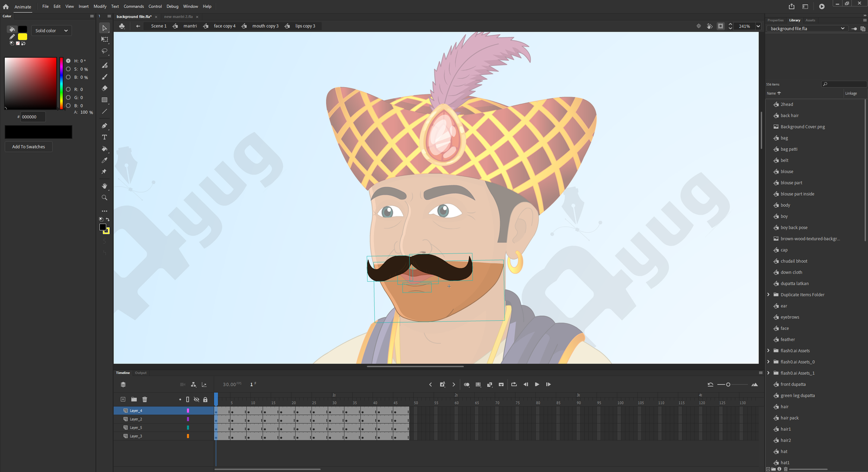868x472 pixels.
Task: Click the Zoom magnifier tool
Action: point(105,197)
